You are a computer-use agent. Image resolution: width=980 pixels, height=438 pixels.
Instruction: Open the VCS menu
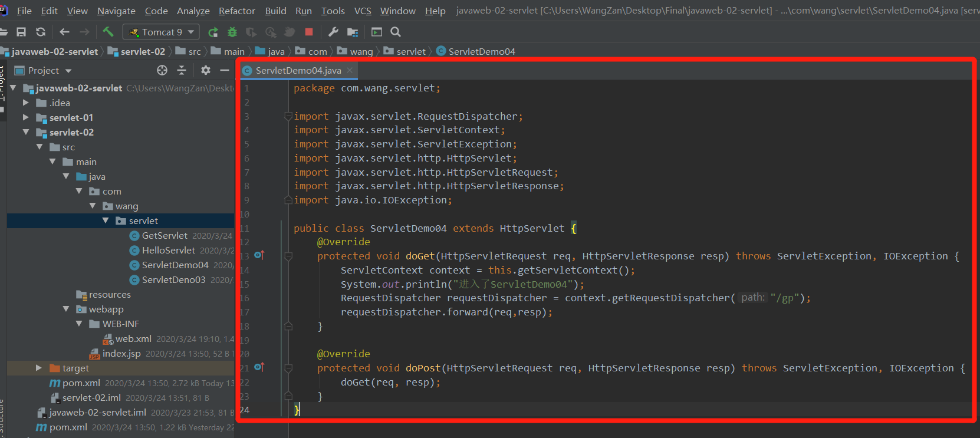click(363, 11)
